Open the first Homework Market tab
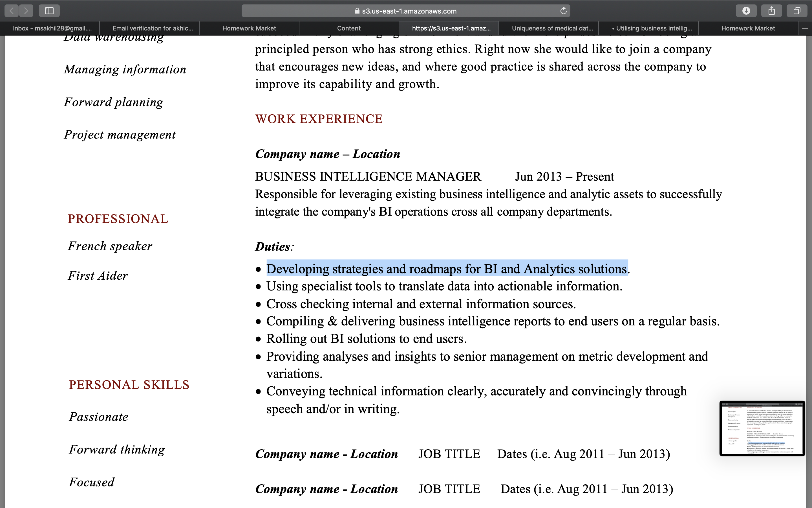The width and height of the screenshot is (812, 508). coord(249,29)
